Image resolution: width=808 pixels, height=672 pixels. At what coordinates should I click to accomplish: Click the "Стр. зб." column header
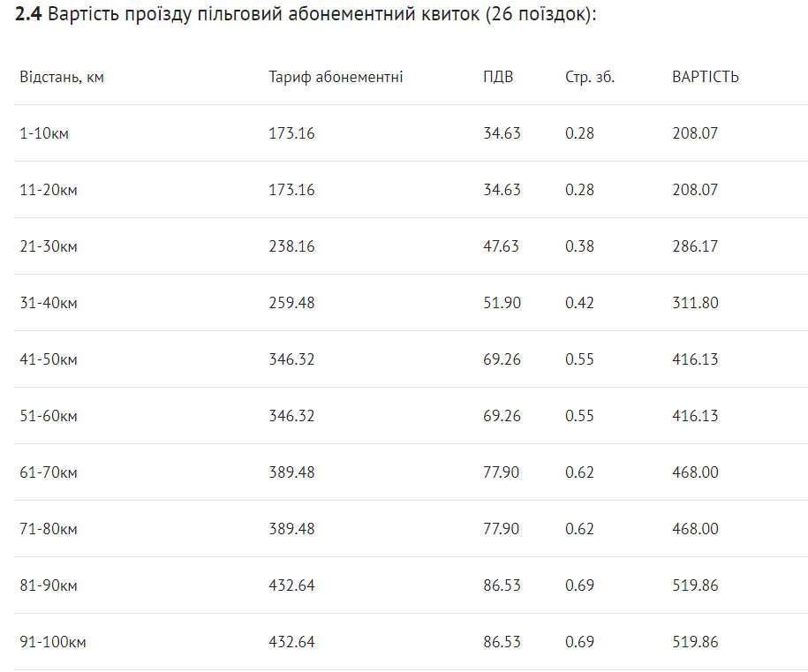pos(590,77)
